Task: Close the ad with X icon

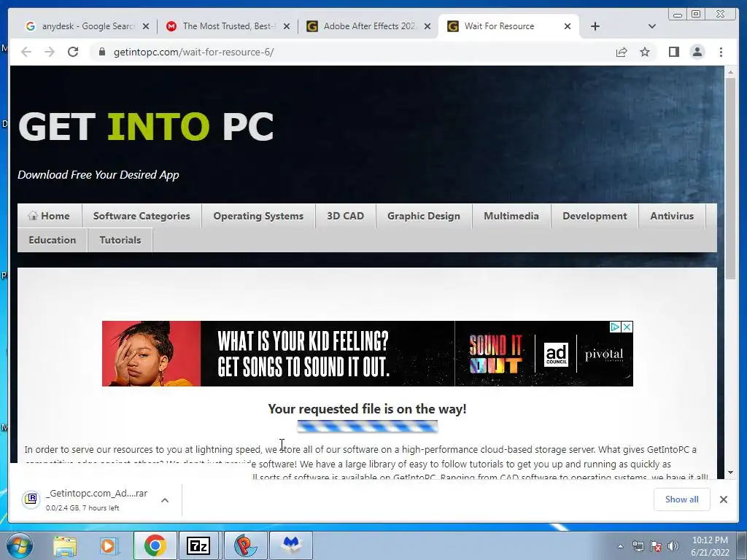Action: 627,327
